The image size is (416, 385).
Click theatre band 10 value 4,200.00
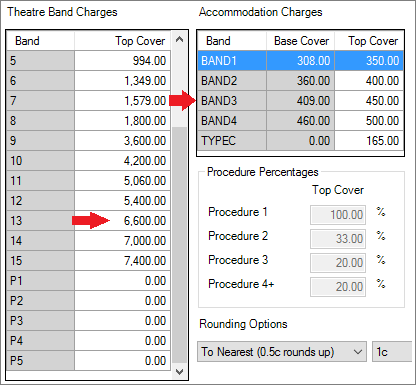coord(123,161)
